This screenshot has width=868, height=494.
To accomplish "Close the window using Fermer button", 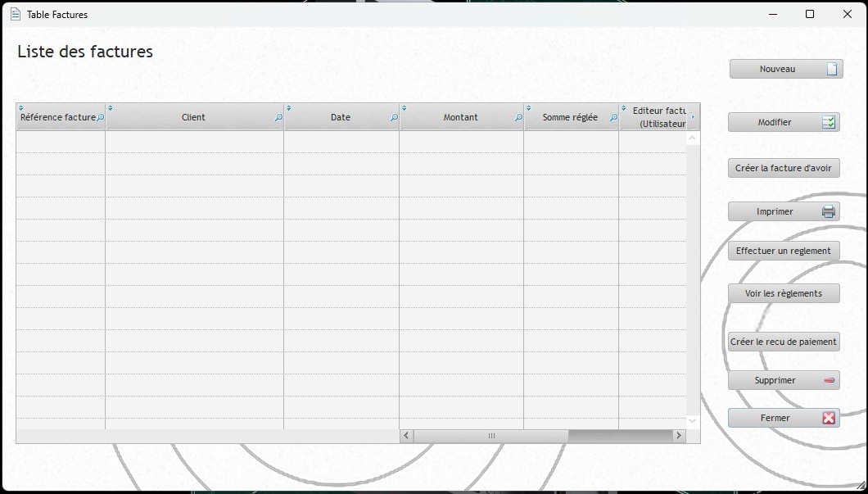I will [783, 419].
